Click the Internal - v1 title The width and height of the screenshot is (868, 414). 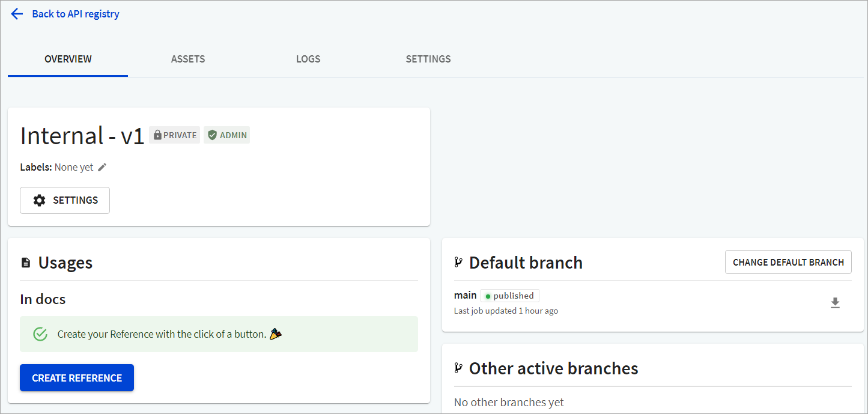point(82,136)
